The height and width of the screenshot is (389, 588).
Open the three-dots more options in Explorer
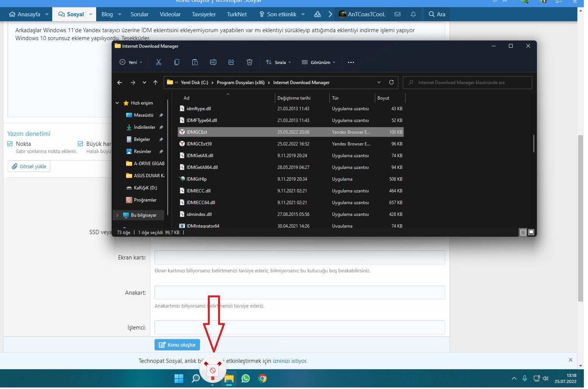click(351, 62)
